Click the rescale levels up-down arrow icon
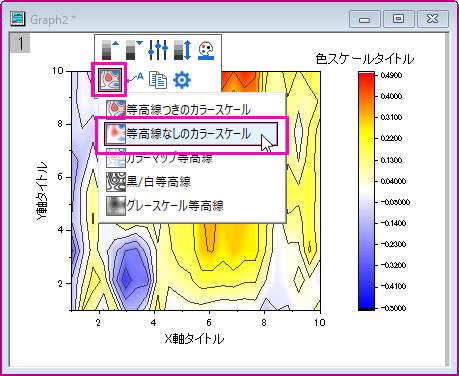Image resolution: width=459 pixels, height=376 pixels. [x=183, y=50]
